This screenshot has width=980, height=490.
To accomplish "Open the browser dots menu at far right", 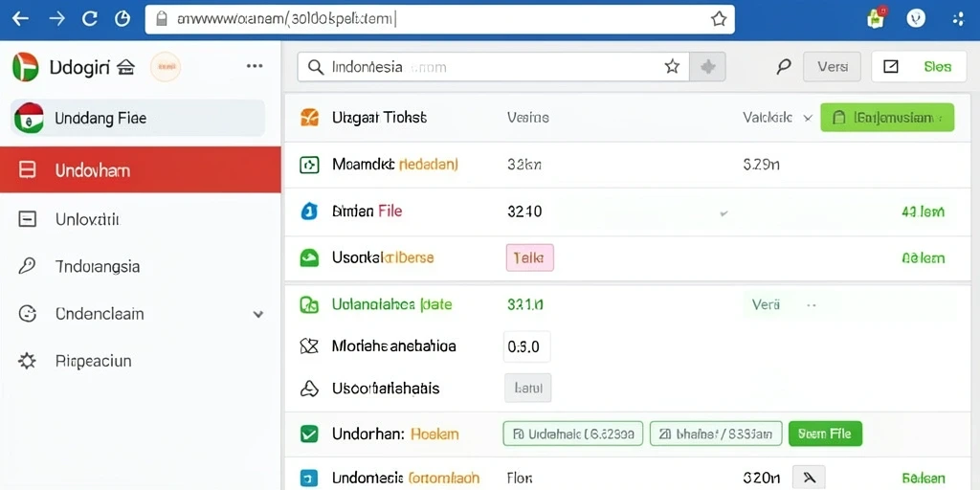I will (958, 19).
